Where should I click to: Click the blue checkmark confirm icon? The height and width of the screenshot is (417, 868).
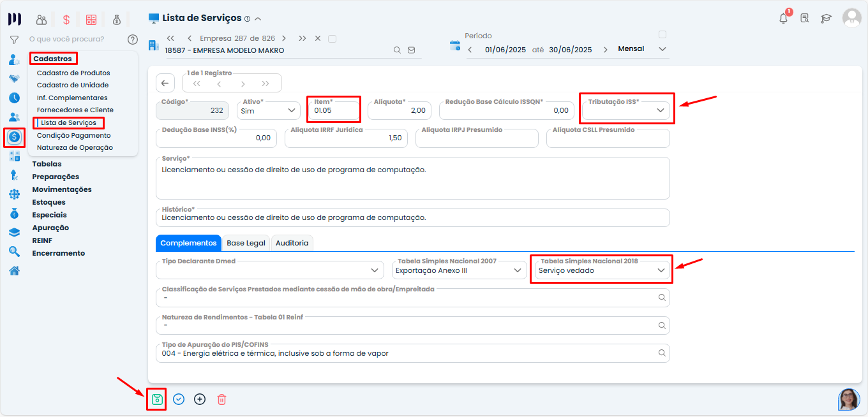coord(179,400)
